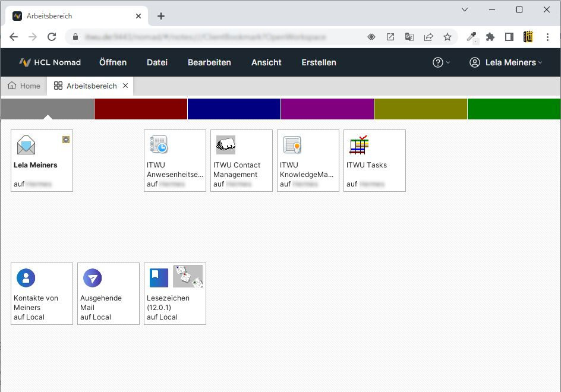Open the Öffnen menu
Viewport: 561px width, 392px height.
113,62
